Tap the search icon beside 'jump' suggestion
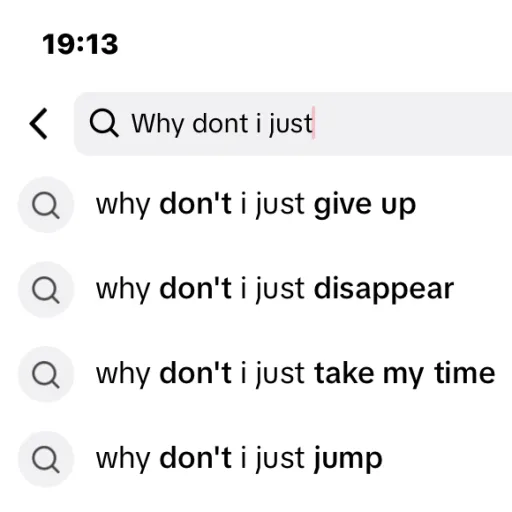 46,459
